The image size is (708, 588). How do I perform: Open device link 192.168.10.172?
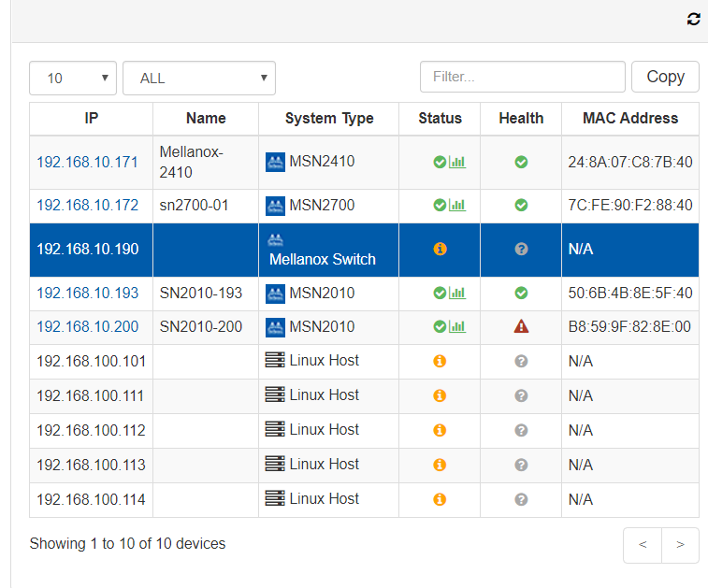click(x=87, y=206)
